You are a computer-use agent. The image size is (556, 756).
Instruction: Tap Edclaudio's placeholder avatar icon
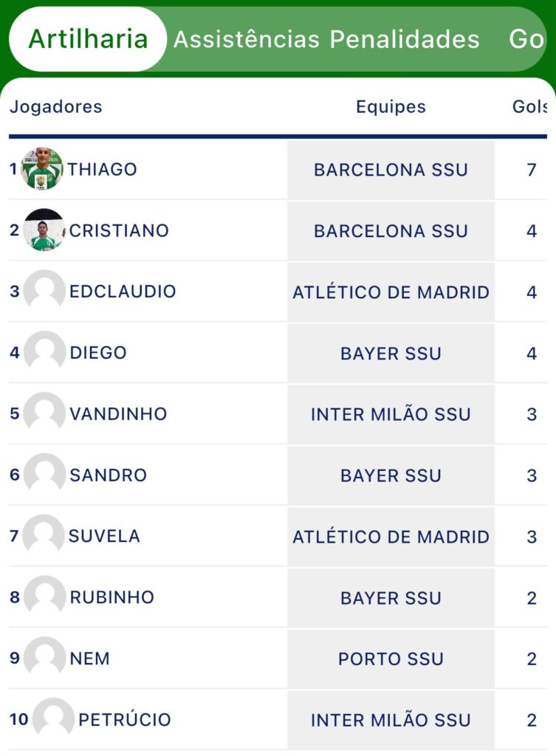pyautogui.click(x=44, y=291)
